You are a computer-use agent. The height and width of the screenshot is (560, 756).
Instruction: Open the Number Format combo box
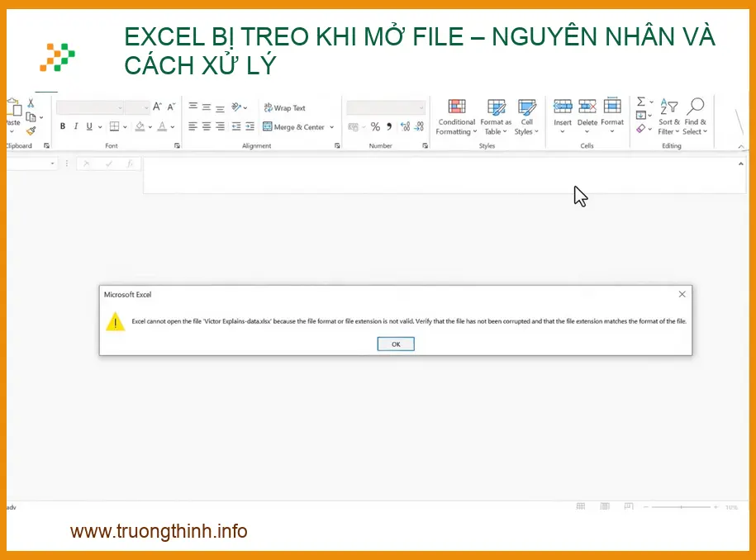[x=386, y=107]
